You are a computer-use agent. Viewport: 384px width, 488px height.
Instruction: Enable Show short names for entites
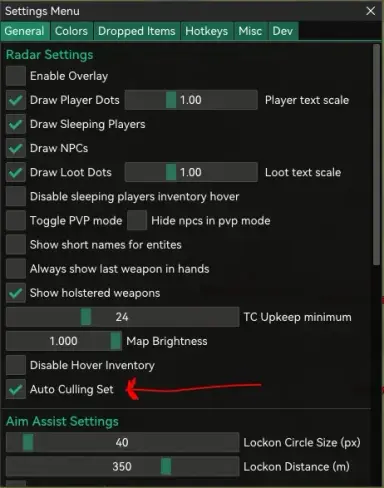(16, 245)
